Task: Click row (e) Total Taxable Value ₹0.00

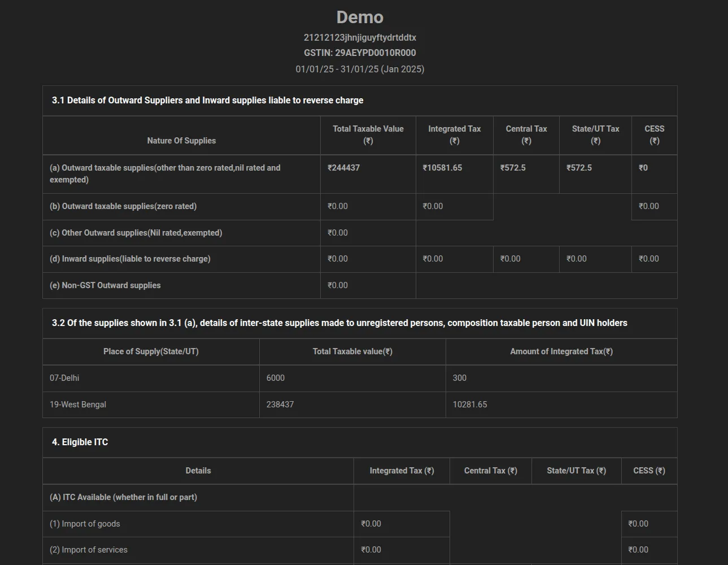Action: tap(338, 285)
